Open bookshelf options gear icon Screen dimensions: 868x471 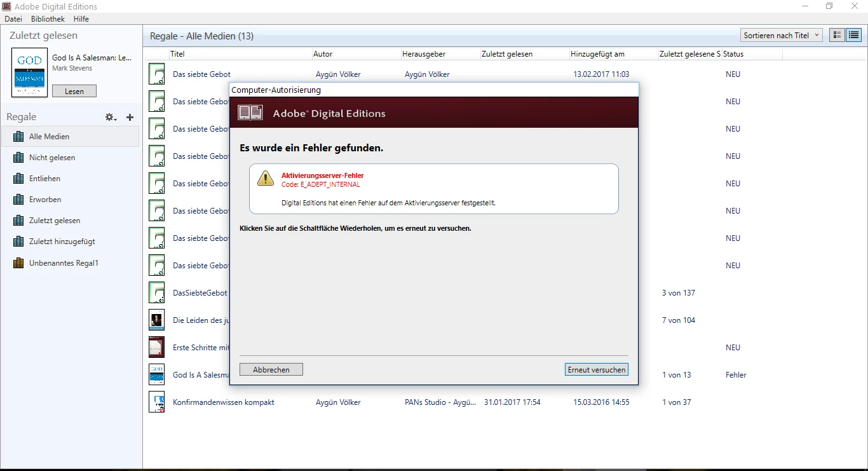point(111,117)
